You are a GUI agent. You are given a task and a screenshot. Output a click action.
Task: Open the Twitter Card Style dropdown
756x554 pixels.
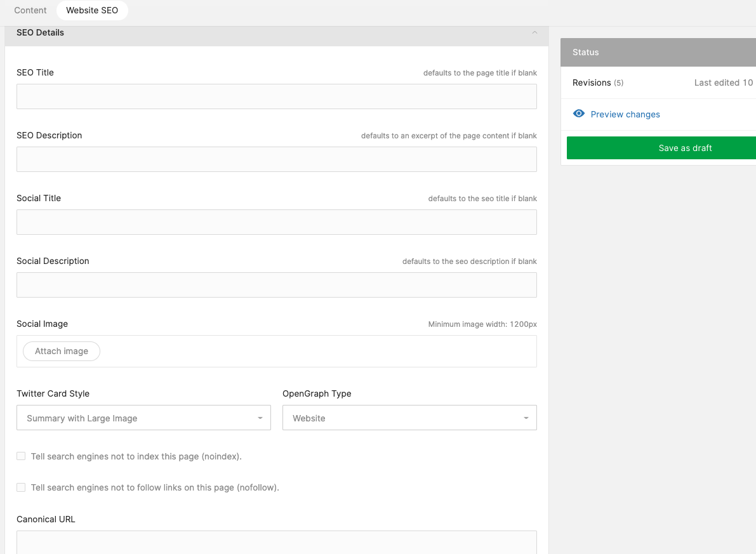click(143, 418)
